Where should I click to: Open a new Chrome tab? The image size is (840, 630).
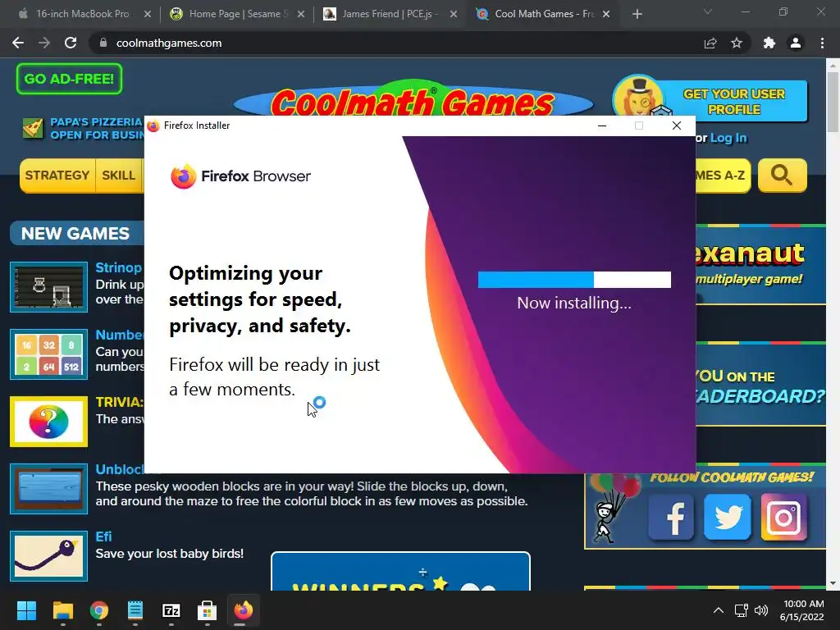click(x=637, y=14)
